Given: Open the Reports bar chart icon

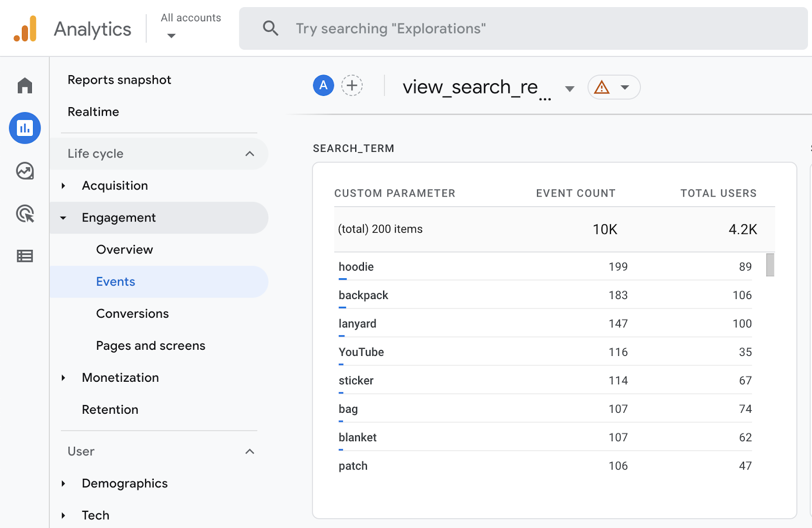Looking at the screenshot, I should 24,128.
